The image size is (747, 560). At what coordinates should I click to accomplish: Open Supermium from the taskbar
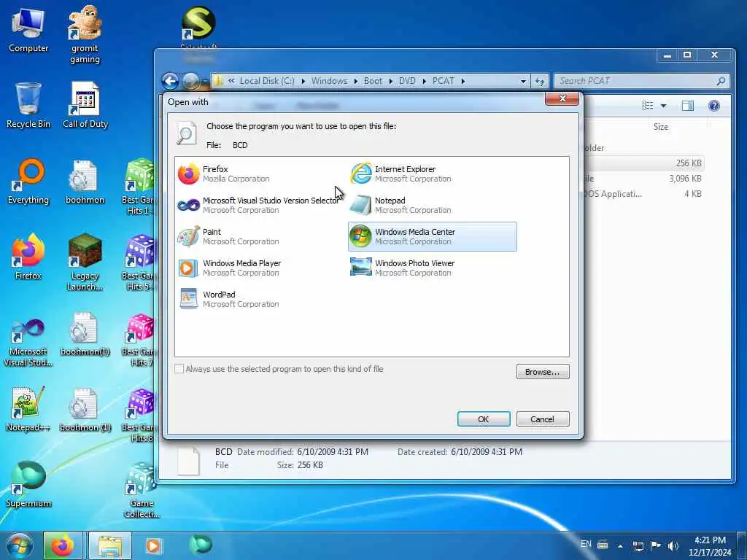200,545
